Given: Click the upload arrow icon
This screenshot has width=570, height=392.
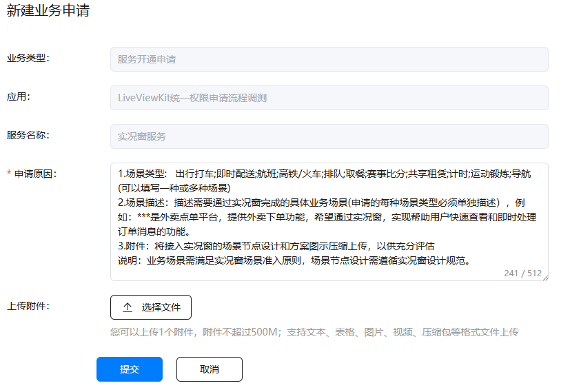Looking at the screenshot, I should click(128, 307).
